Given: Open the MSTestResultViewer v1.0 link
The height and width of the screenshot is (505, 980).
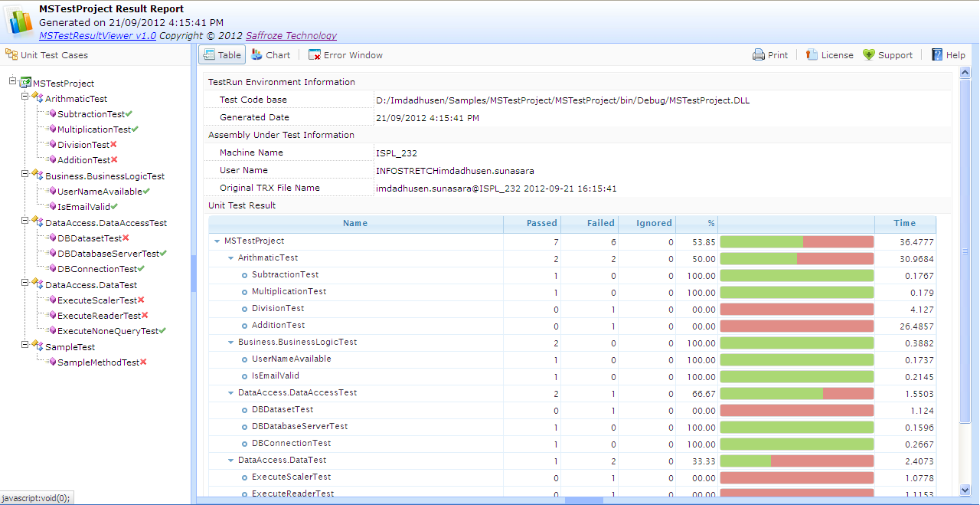Looking at the screenshot, I should (x=97, y=35).
